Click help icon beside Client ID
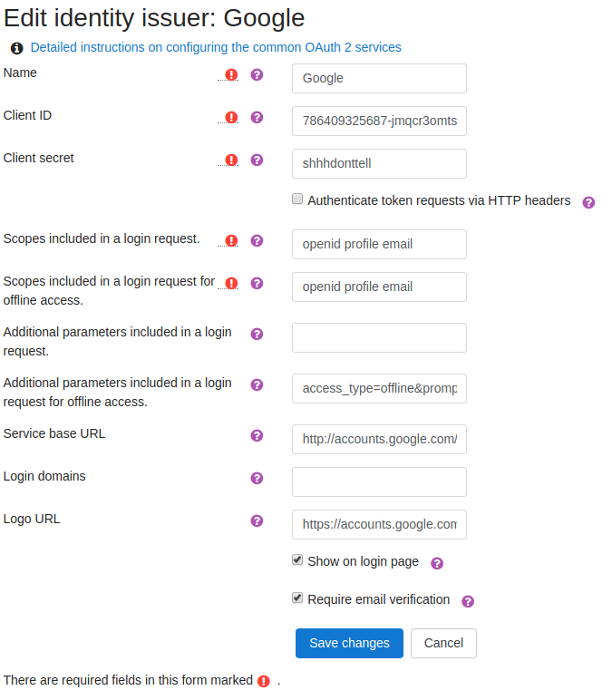This screenshot has width=612, height=700. tap(257, 117)
